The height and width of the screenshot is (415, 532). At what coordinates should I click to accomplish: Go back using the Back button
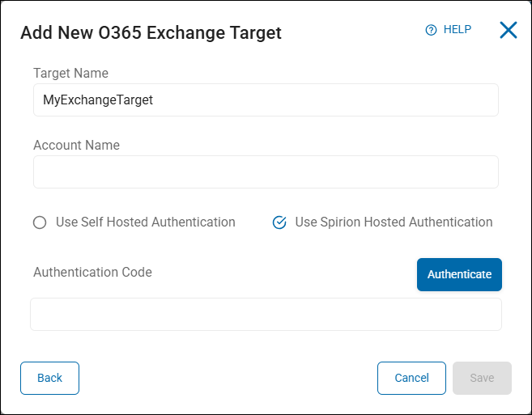tap(49, 378)
